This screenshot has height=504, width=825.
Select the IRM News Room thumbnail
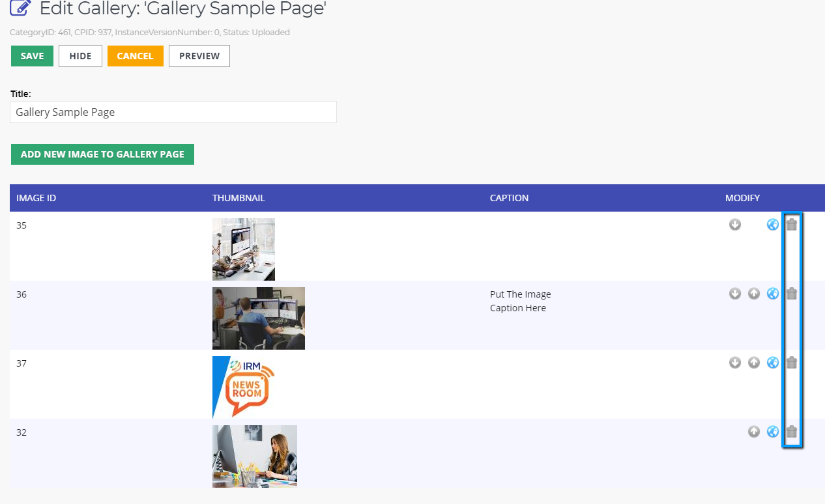coord(244,387)
